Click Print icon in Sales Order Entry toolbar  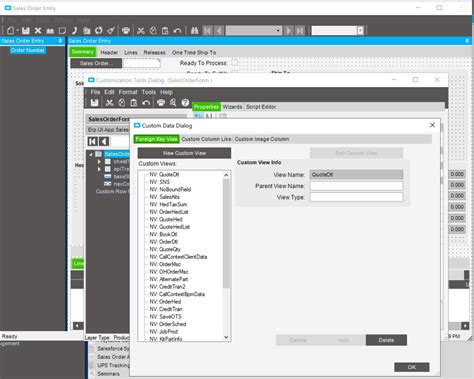[126, 31]
